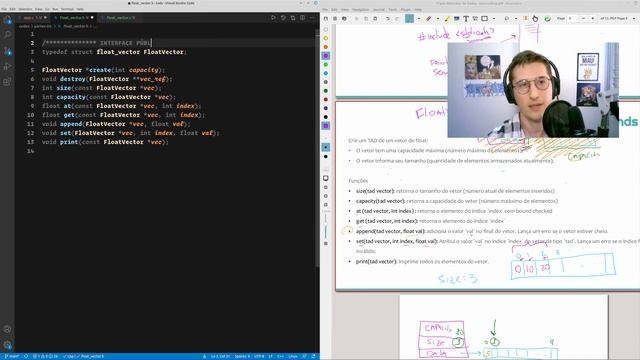Open the VS Code File menu

pyautogui.click(x=4, y=9)
